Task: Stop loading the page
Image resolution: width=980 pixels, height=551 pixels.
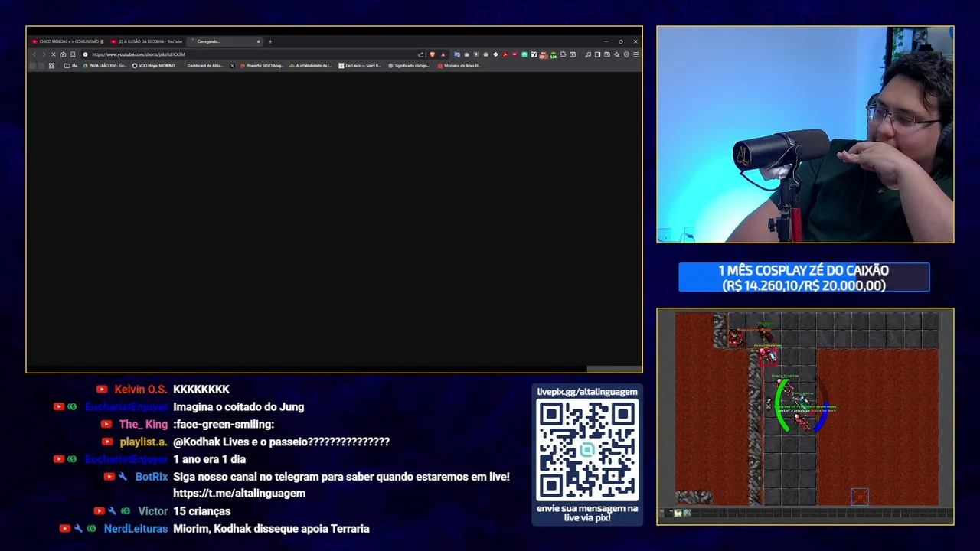Action: [53, 54]
